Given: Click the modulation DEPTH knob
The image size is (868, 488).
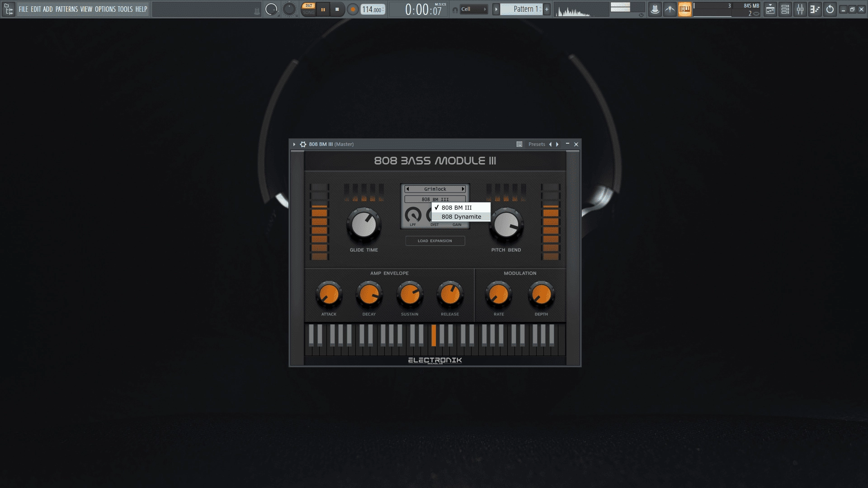Looking at the screenshot, I should point(541,295).
